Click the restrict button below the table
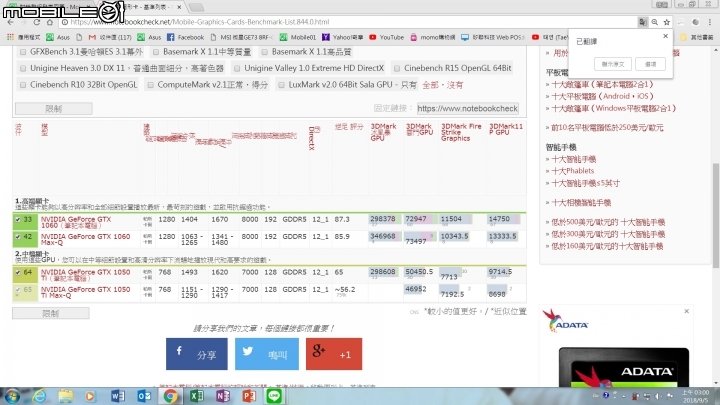 point(51,314)
